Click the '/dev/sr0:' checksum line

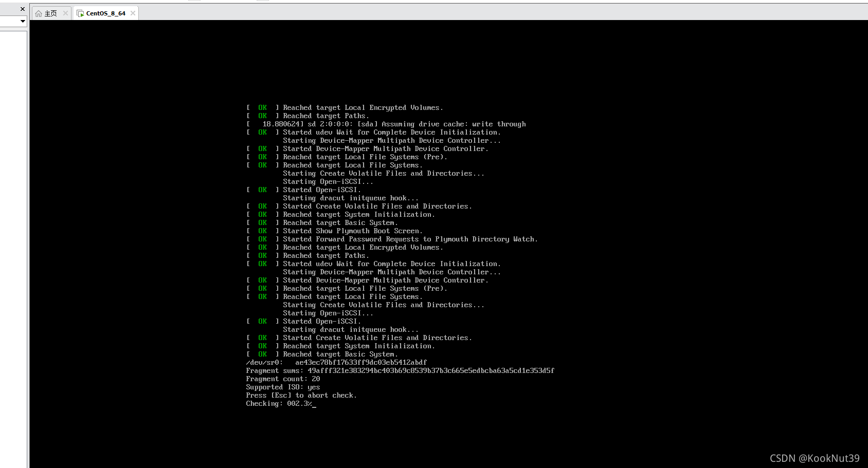336,362
